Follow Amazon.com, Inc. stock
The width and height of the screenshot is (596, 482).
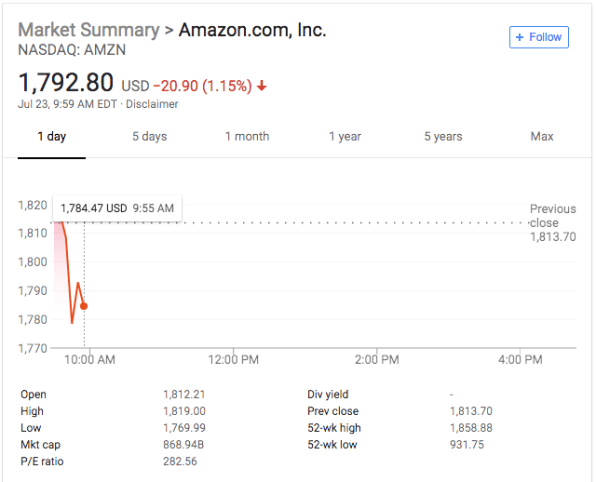click(539, 37)
